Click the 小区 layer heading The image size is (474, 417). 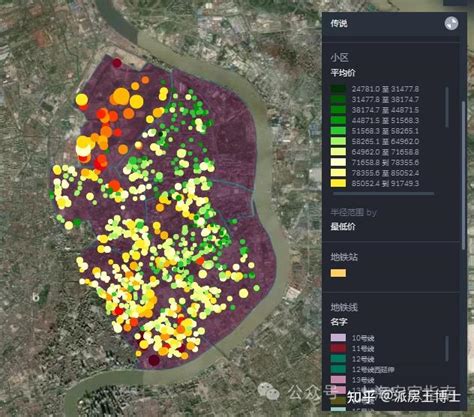point(339,58)
